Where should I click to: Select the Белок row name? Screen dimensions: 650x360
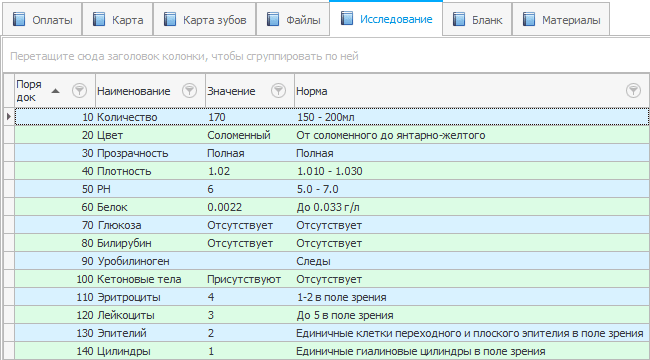[x=112, y=207]
